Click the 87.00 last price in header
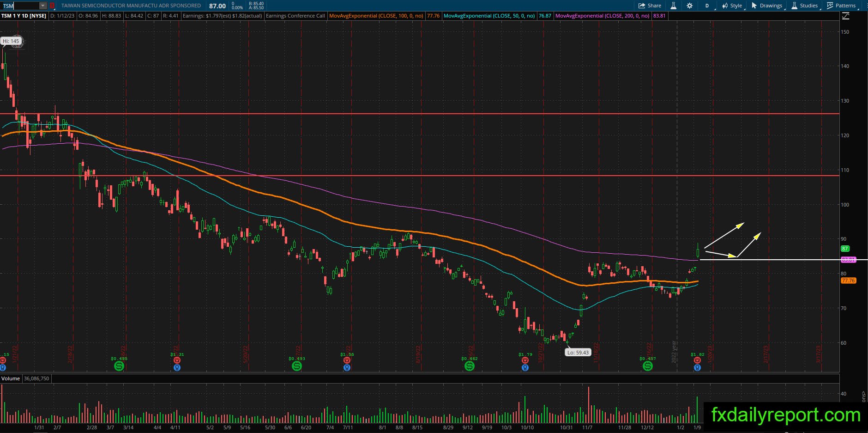The height and width of the screenshot is (433, 868). click(x=217, y=6)
